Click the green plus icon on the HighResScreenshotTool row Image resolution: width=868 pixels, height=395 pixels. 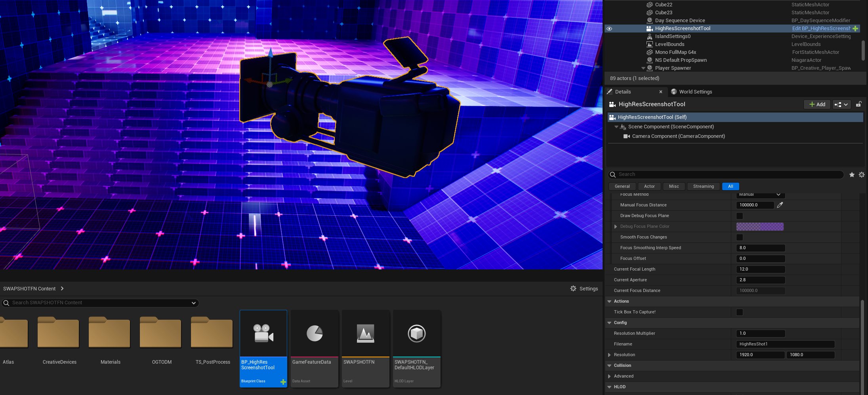click(855, 29)
